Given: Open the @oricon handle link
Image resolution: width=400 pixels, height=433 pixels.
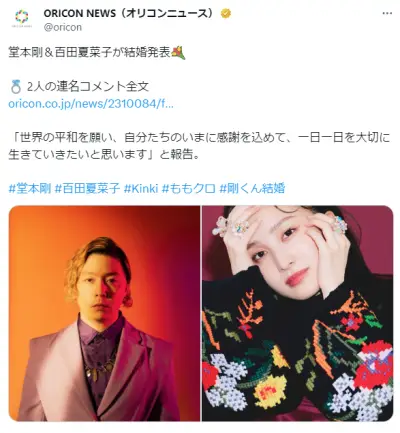Looking at the screenshot, I should (63, 27).
